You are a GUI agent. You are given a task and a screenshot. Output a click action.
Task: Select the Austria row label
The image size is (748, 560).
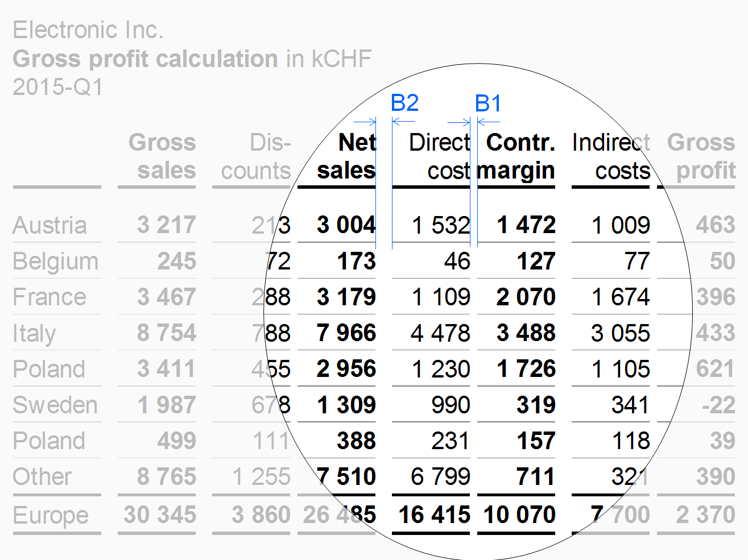point(50,225)
